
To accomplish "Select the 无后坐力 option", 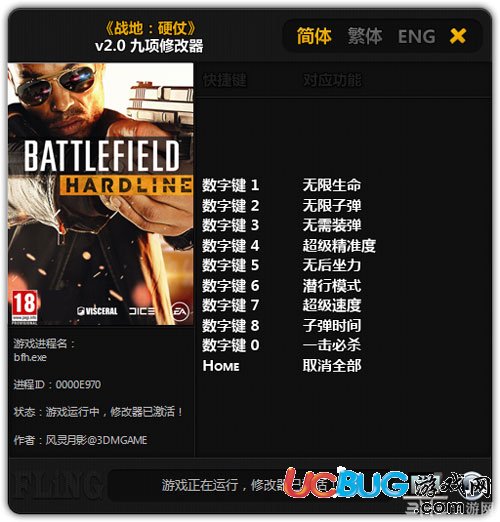I will tap(332, 265).
